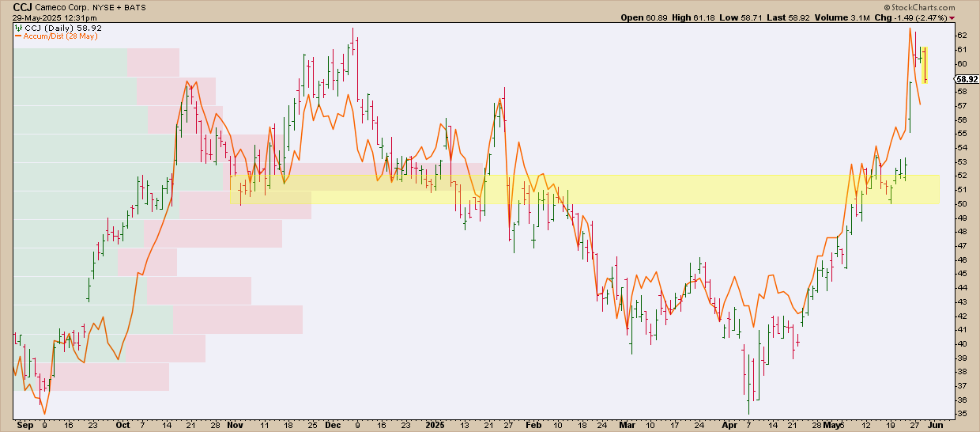Click the 40 price axis label
This screenshot has height=432, width=980.
(x=961, y=343)
